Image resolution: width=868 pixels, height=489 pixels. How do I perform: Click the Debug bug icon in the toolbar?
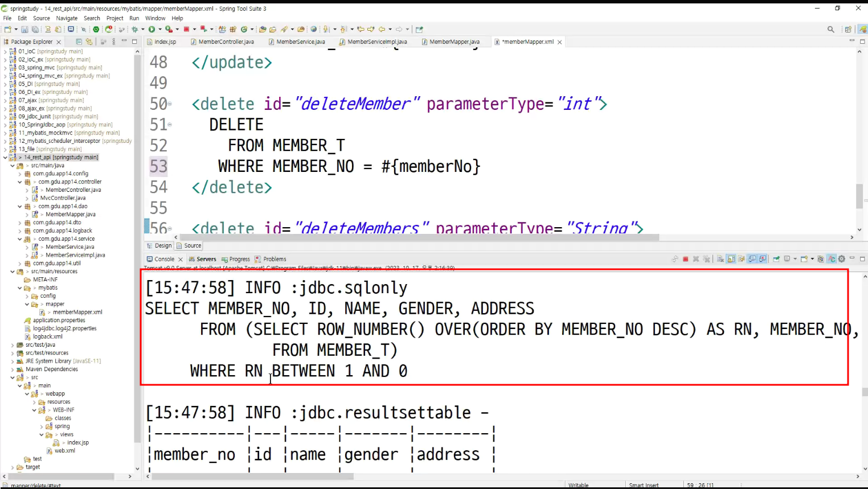coord(135,30)
